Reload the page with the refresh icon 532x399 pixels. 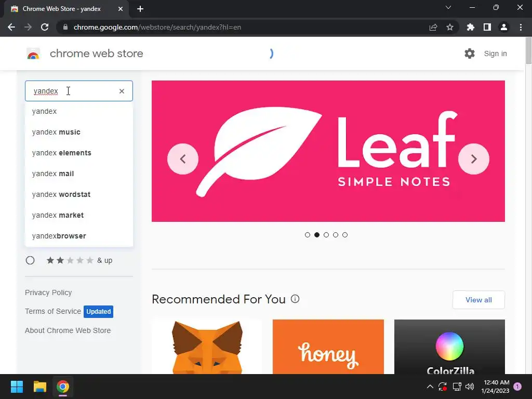point(45,27)
